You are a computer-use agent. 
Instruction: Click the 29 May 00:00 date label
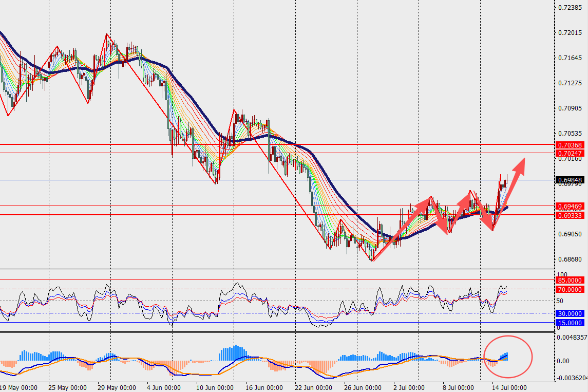(117, 387)
